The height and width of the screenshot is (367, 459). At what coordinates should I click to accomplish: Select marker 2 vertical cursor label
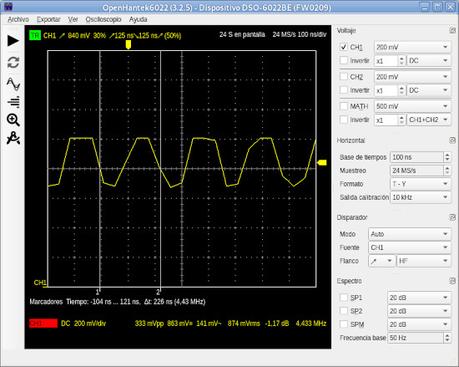(x=158, y=292)
